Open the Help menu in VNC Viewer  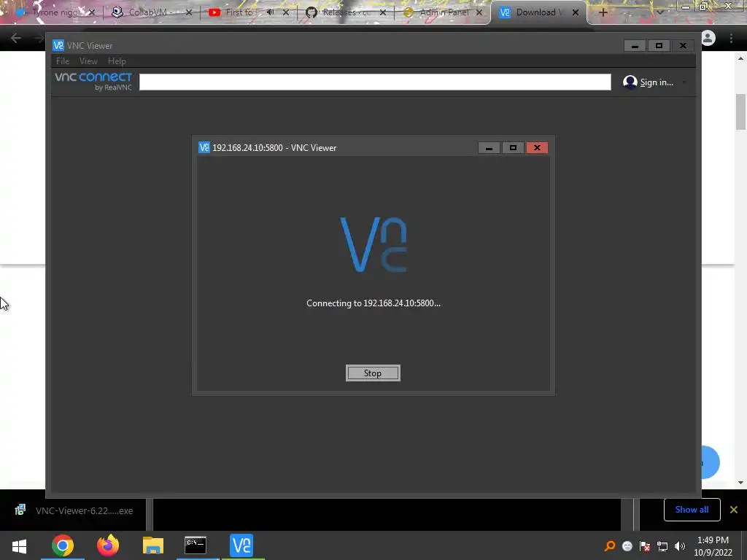pos(117,61)
